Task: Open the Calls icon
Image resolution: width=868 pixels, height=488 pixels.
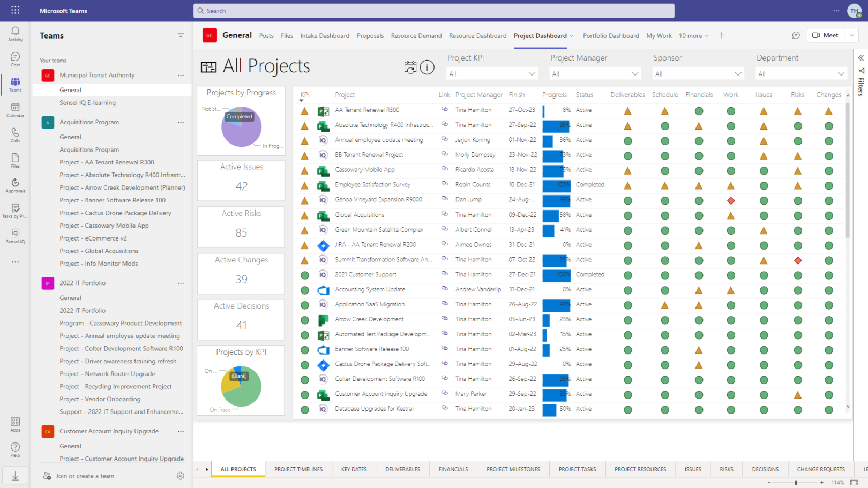Action: [x=15, y=135]
